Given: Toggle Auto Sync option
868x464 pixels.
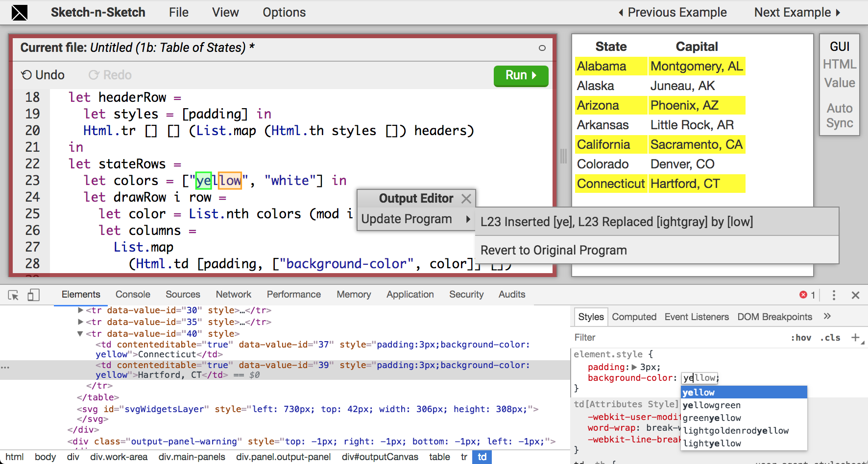Looking at the screenshot, I should (x=840, y=116).
